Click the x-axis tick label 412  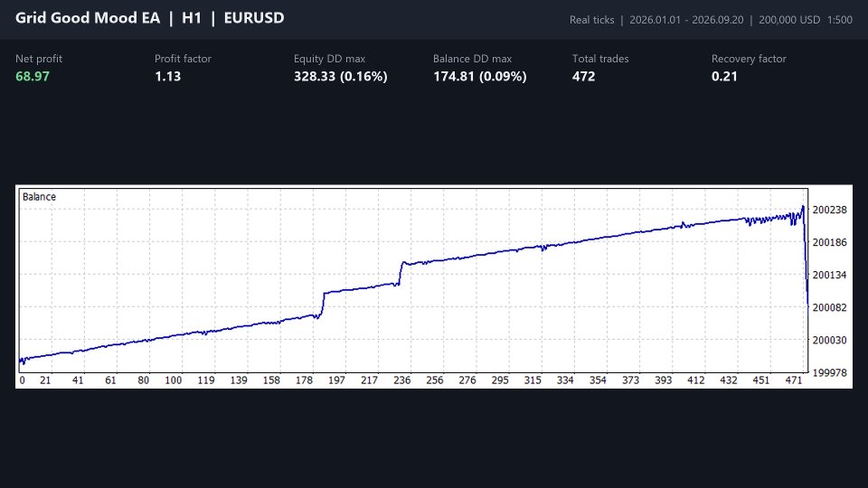click(696, 380)
